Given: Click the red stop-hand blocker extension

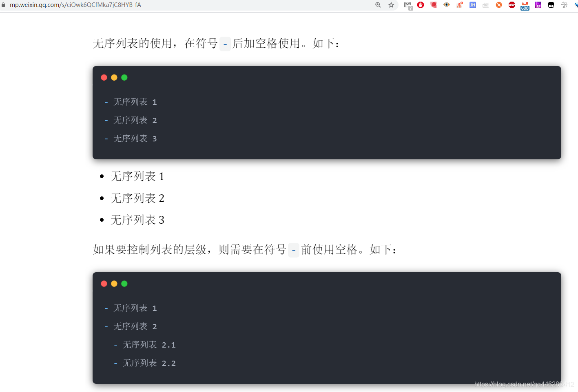Looking at the screenshot, I should click(421, 5).
